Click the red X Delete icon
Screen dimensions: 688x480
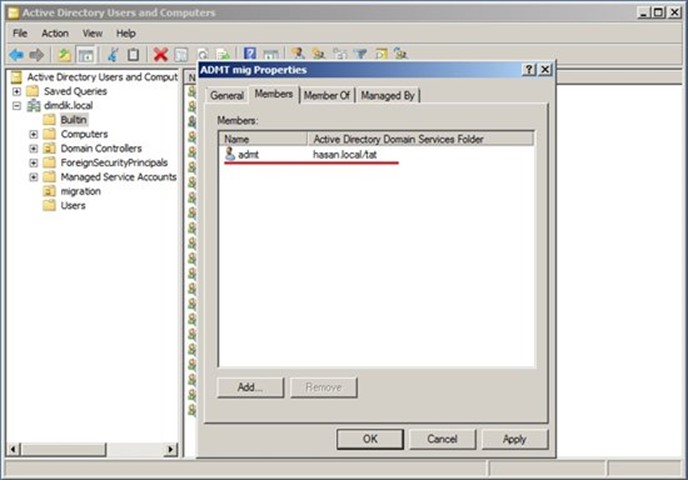[x=161, y=55]
